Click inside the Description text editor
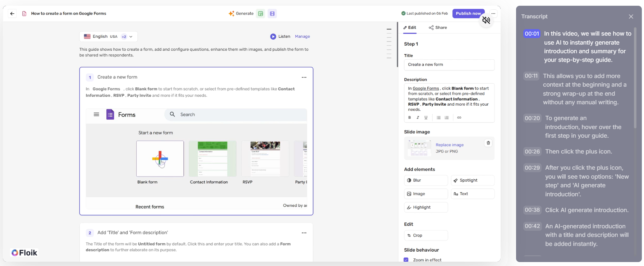 [x=449, y=99]
